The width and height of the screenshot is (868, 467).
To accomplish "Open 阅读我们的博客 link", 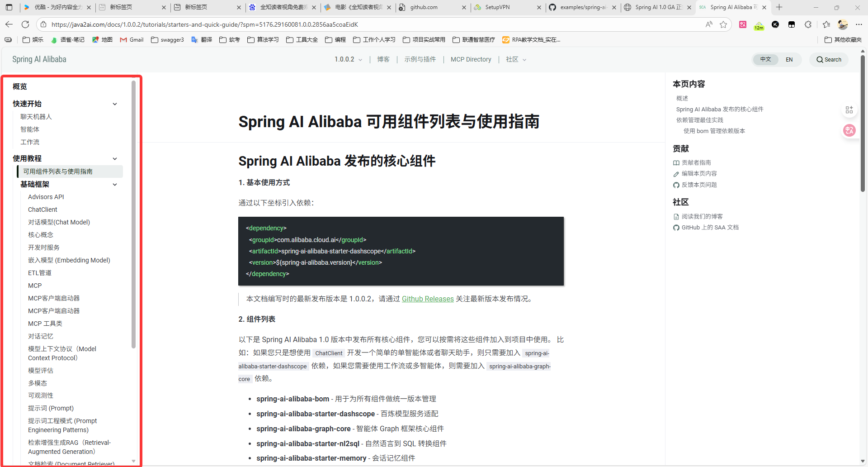I will [702, 216].
